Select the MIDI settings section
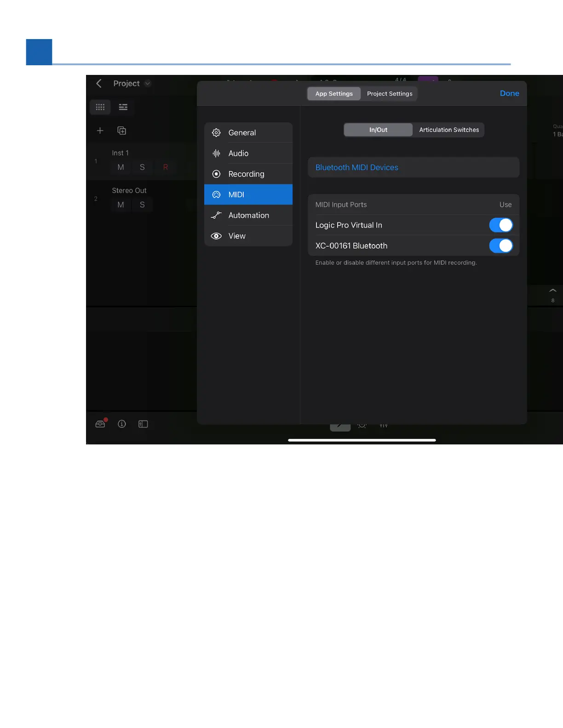The height and width of the screenshot is (728, 563). point(248,195)
